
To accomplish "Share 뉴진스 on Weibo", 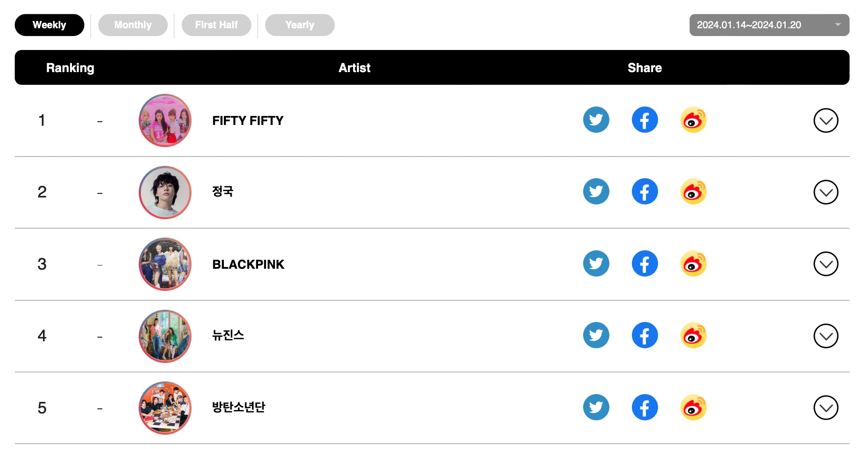I will coord(693,336).
